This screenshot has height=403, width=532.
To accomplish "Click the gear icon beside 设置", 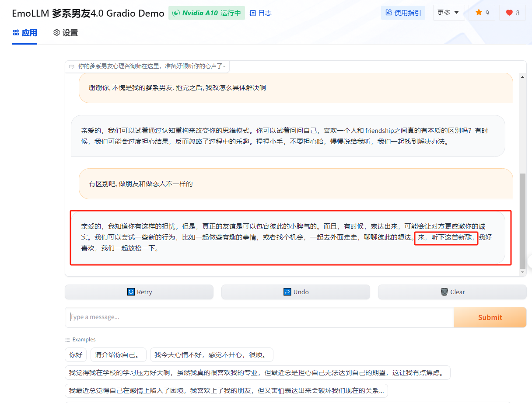I will [56, 32].
